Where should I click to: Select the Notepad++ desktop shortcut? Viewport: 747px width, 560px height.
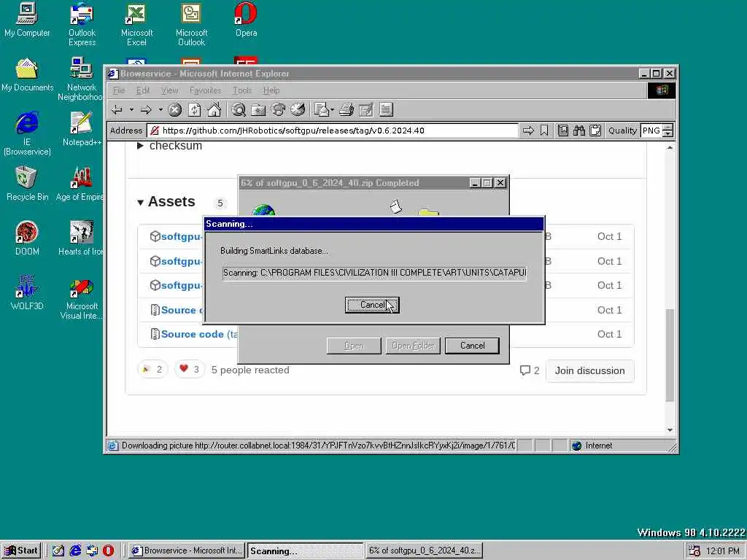coord(82,129)
